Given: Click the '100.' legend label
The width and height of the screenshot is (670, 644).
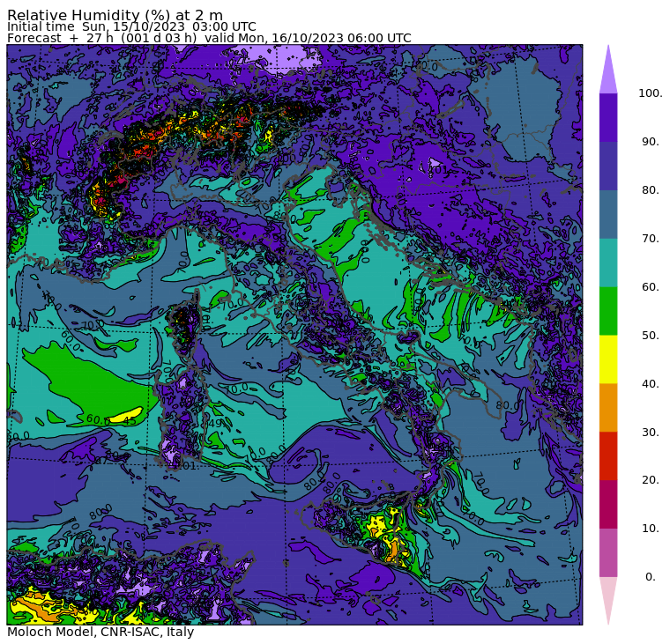Looking at the screenshot, I should [650, 93].
